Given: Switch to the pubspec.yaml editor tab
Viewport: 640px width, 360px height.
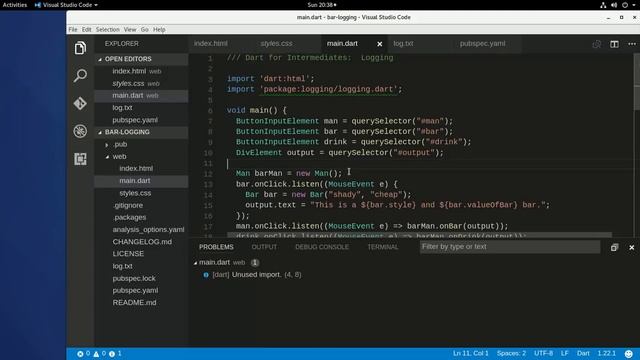Looking at the screenshot, I should pyautogui.click(x=482, y=44).
